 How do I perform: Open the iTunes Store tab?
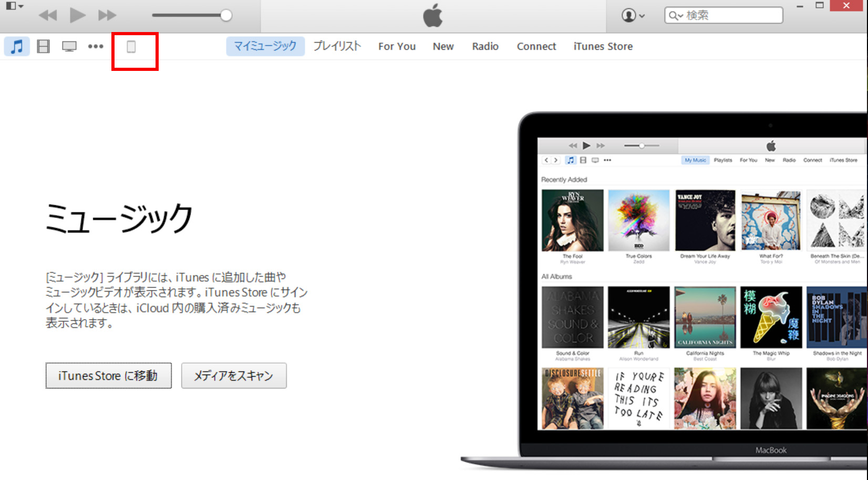pyautogui.click(x=603, y=46)
